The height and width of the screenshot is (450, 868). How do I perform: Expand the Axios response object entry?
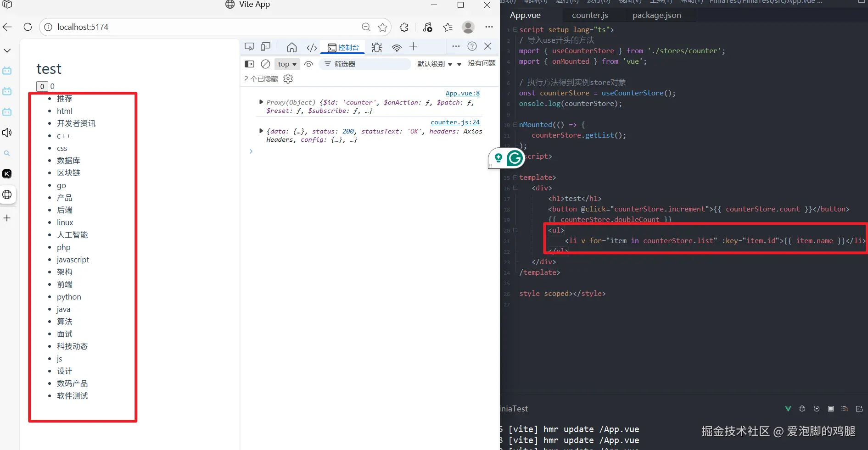[x=261, y=131]
